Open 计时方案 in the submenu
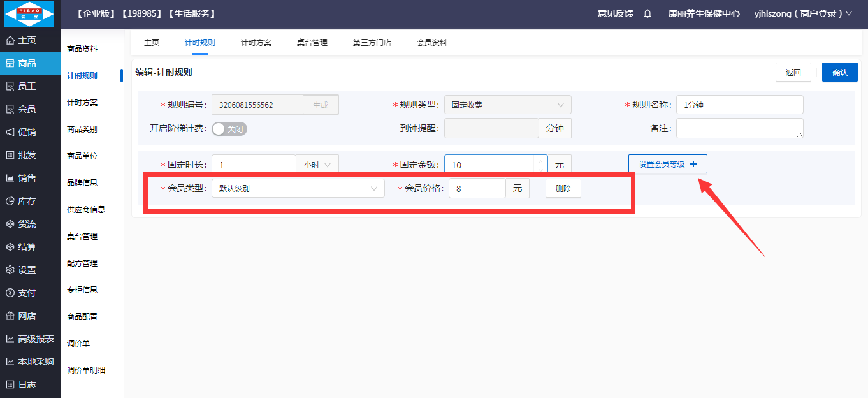 coord(82,102)
